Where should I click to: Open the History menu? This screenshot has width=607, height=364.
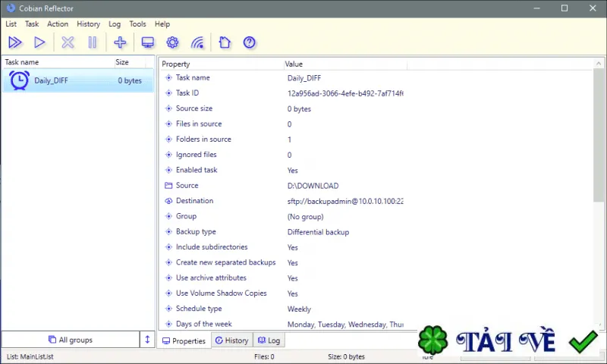(88, 24)
